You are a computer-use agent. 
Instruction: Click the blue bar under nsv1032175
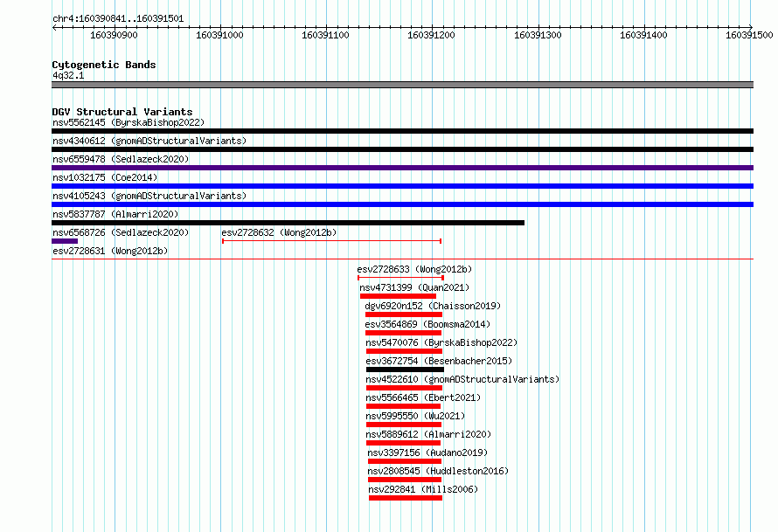point(402,186)
